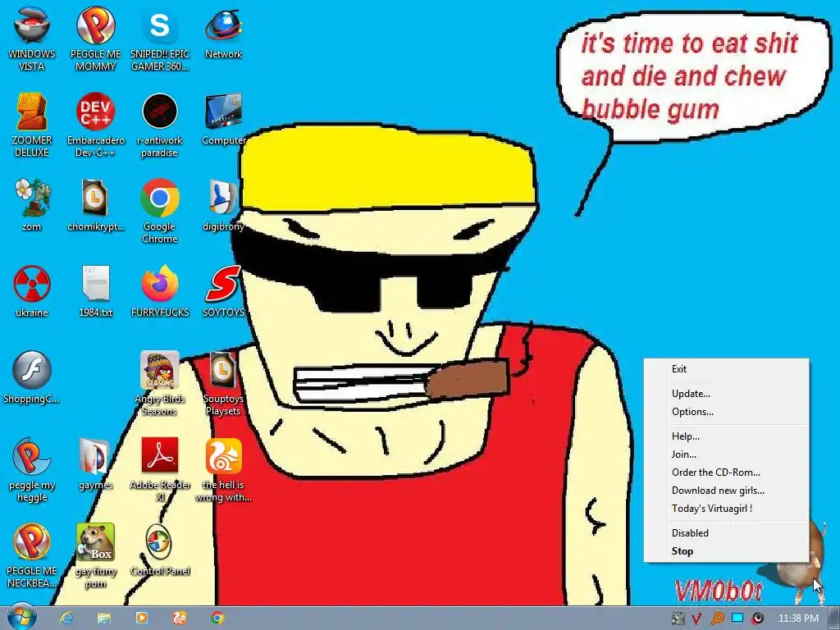Open Options... from the context menu
The width and height of the screenshot is (840, 630).
point(727,412)
